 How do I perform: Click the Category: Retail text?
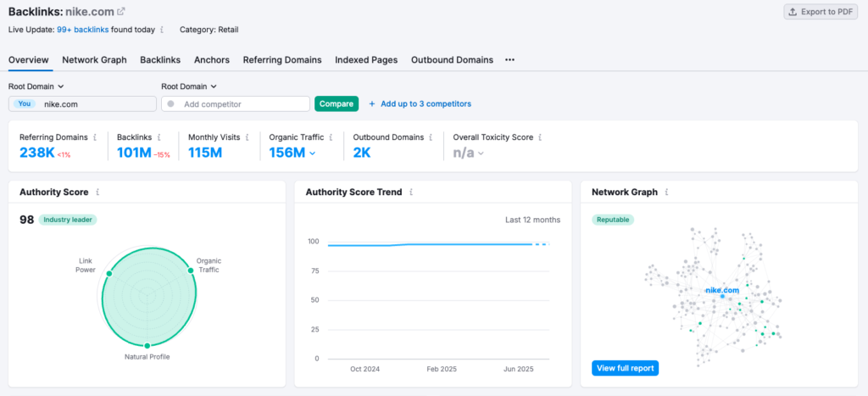[x=209, y=30]
